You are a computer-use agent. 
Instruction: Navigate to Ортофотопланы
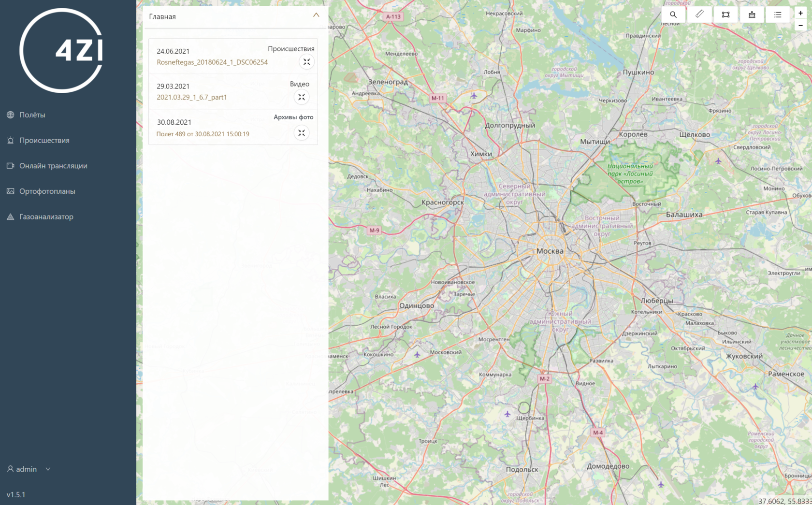[47, 191]
